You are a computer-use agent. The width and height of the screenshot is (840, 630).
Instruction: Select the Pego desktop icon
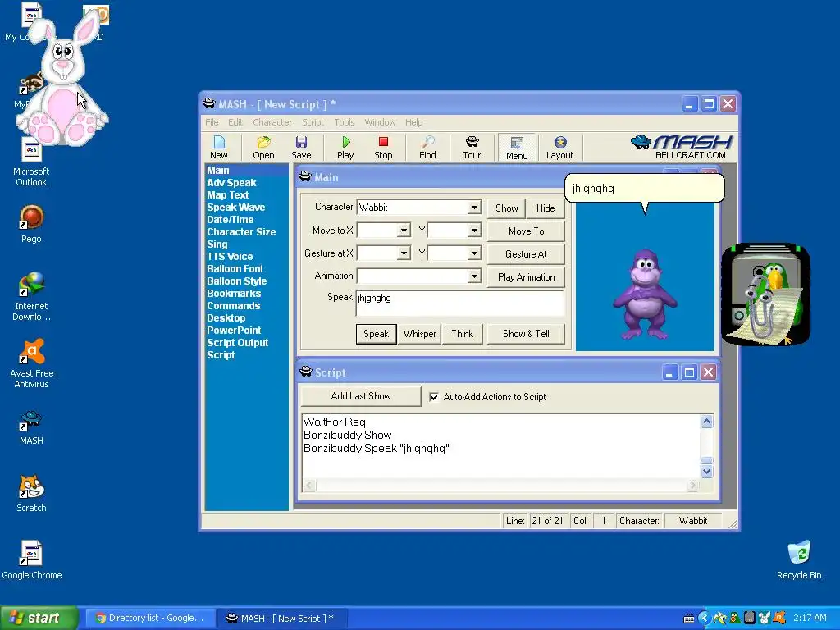[31, 224]
